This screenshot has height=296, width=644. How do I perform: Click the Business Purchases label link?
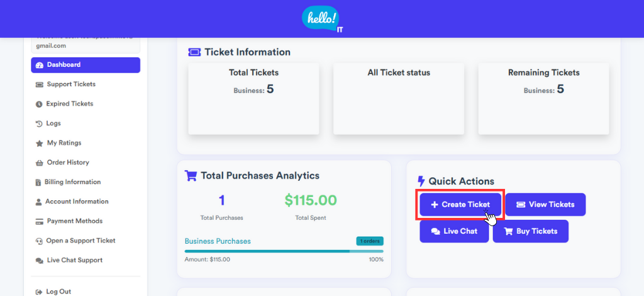pos(218,241)
